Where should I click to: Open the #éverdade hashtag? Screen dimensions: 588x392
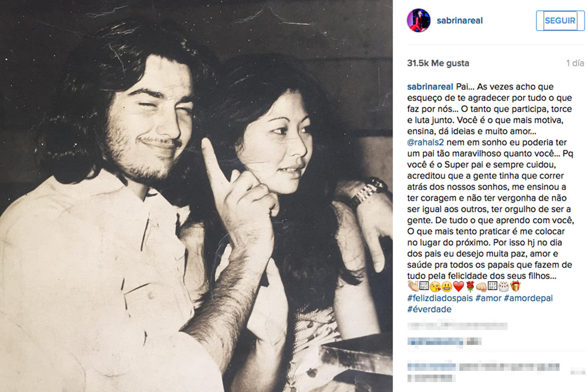coord(429,309)
